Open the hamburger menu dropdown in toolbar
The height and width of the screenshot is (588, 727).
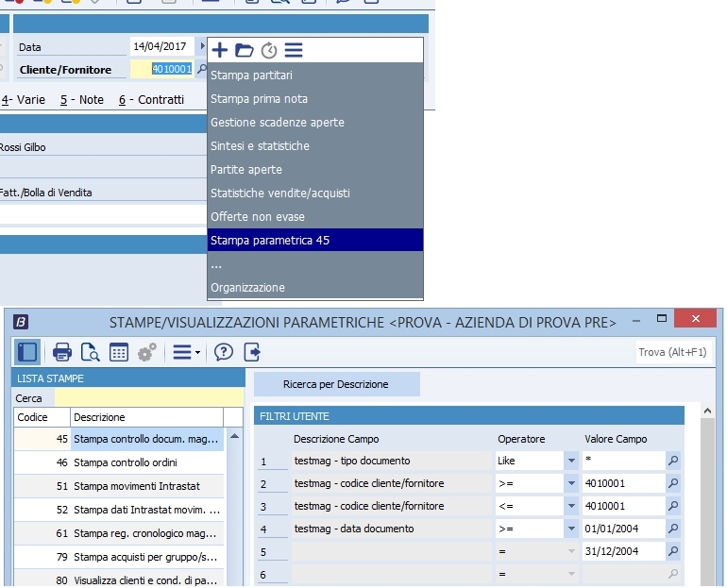click(x=183, y=353)
